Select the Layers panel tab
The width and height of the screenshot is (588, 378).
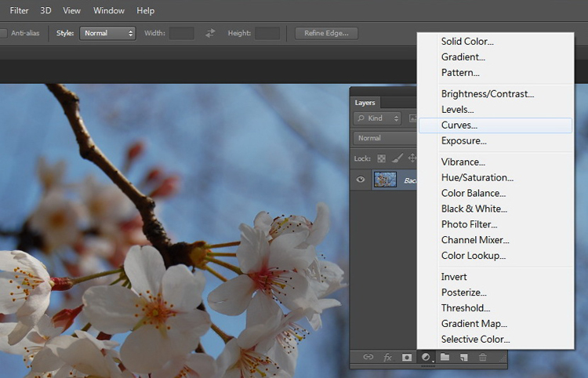[x=365, y=103]
